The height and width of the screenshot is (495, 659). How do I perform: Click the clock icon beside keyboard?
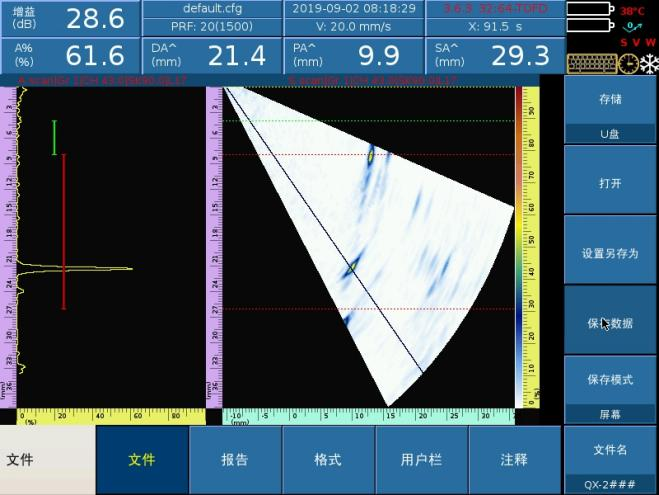627,63
